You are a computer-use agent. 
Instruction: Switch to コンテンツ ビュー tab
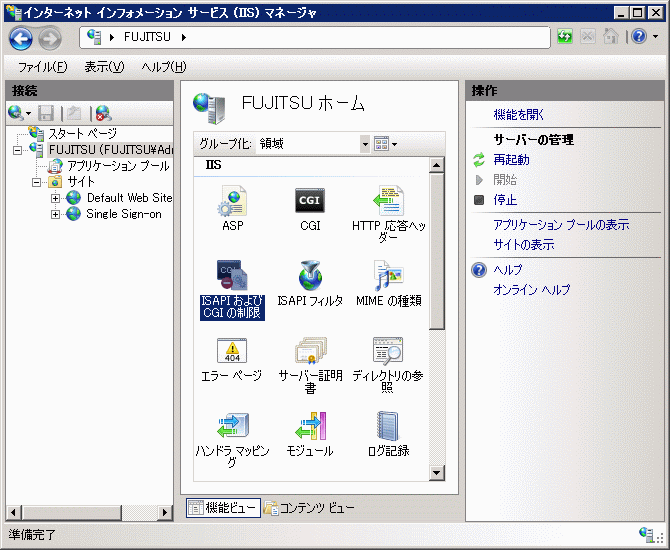coord(309,508)
